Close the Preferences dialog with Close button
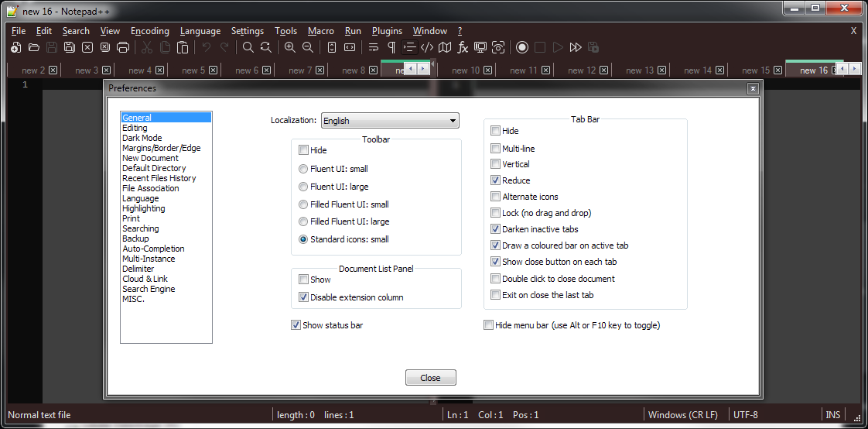The height and width of the screenshot is (429, 868). [431, 377]
